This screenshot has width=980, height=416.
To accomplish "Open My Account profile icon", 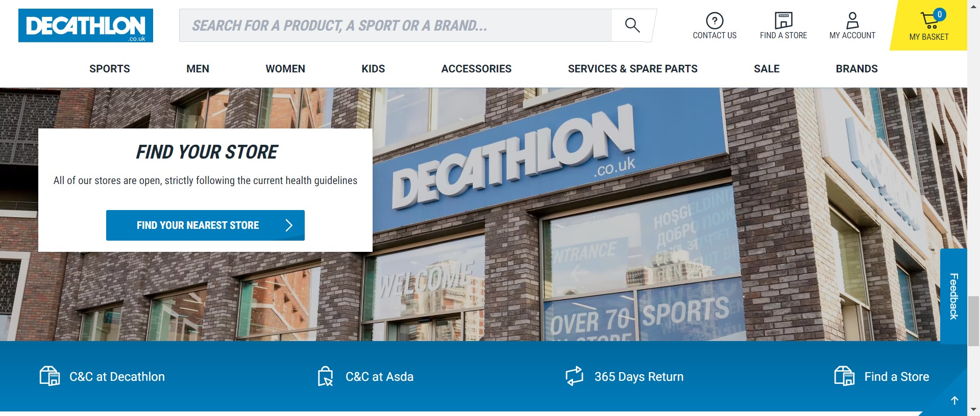I will click(852, 20).
